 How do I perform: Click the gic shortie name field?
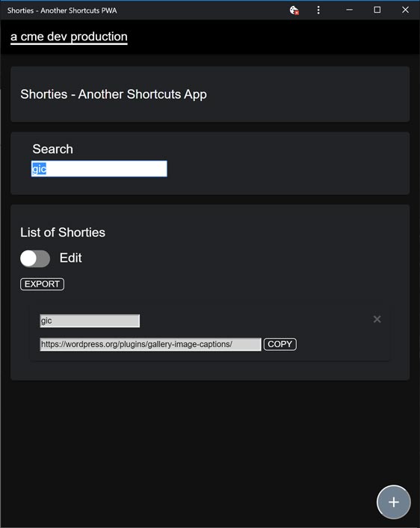click(90, 321)
